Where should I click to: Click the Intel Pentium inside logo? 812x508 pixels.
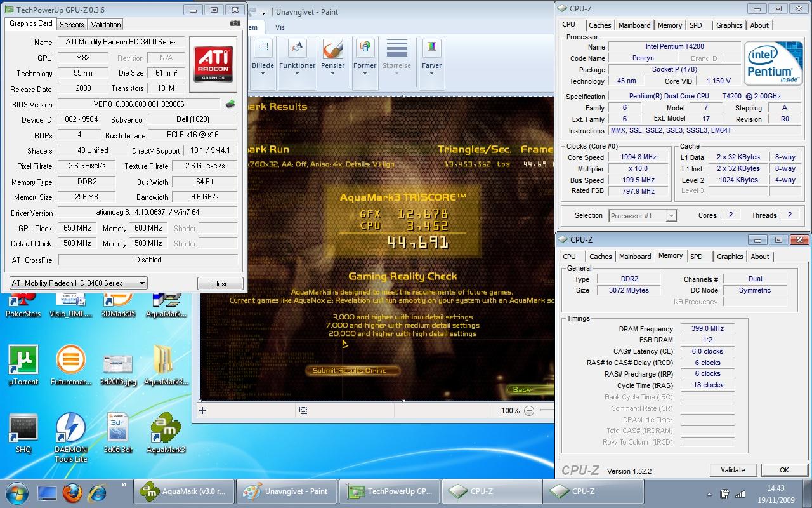pyautogui.click(x=773, y=64)
